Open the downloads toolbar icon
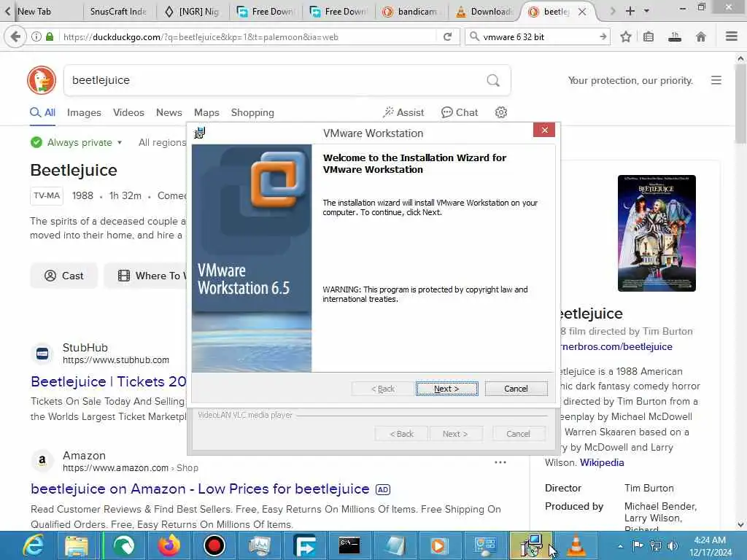The width and height of the screenshot is (747, 560). (675, 36)
